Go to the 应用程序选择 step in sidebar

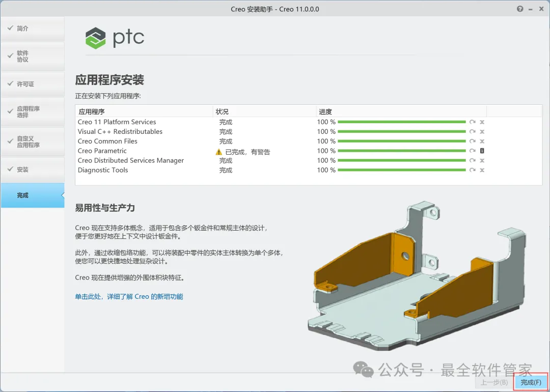click(33, 112)
